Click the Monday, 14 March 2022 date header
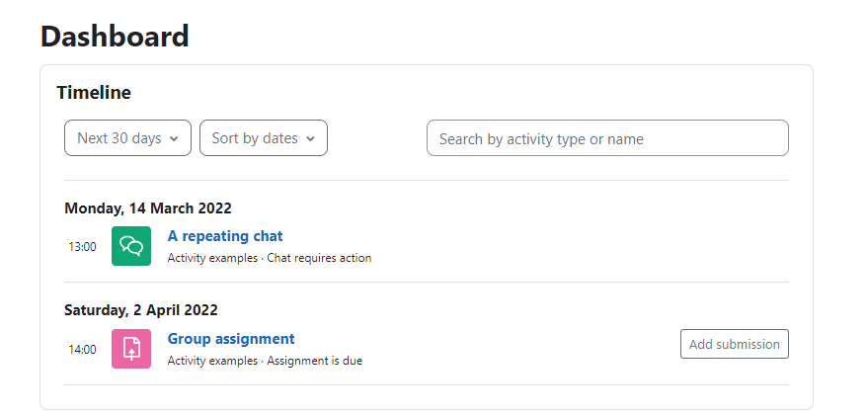The width and height of the screenshot is (868, 415). [x=148, y=208]
